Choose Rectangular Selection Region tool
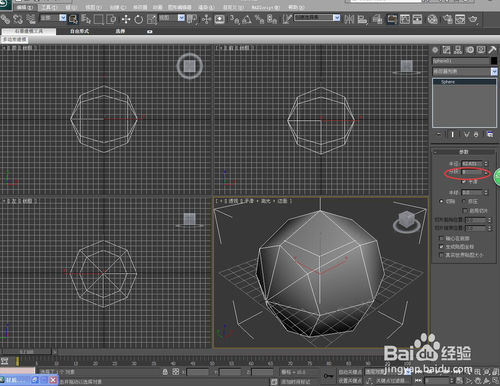The height and width of the screenshot is (386, 500). 98,19
